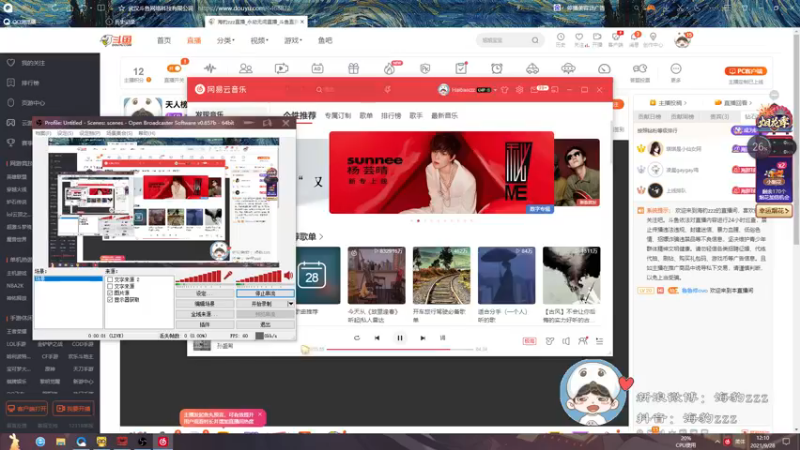Mute desktop audio via OBS speaker icon

(289, 276)
